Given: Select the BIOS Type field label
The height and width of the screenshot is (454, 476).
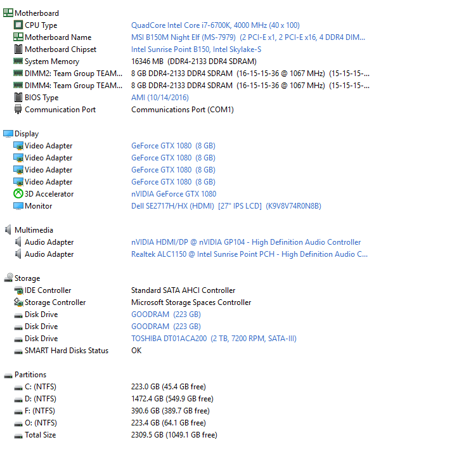Looking at the screenshot, I should click(x=42, y=98).
